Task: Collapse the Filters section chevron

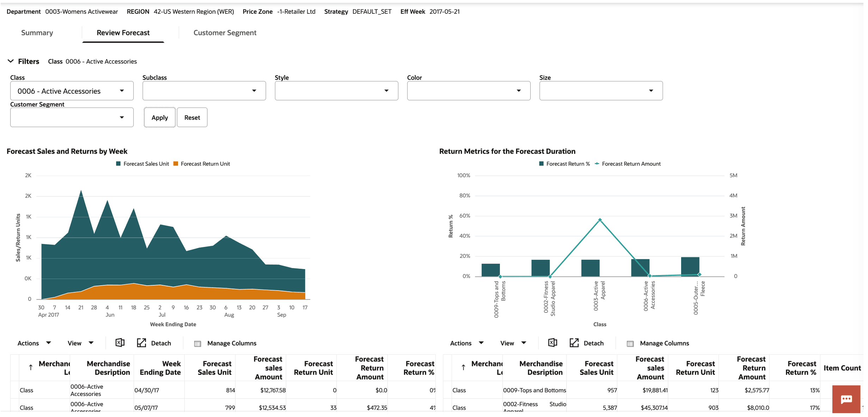Action: pyautogui.click(x=11, y=61)
